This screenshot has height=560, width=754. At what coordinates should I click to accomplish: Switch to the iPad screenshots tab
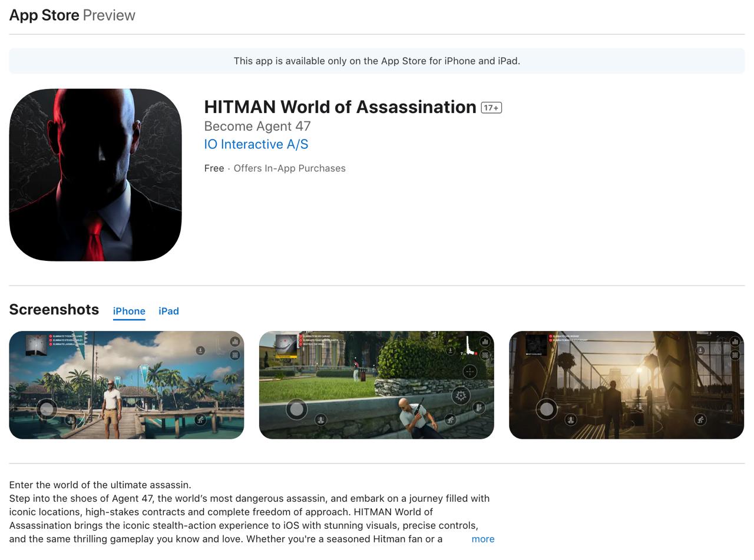tap(168, 311)
